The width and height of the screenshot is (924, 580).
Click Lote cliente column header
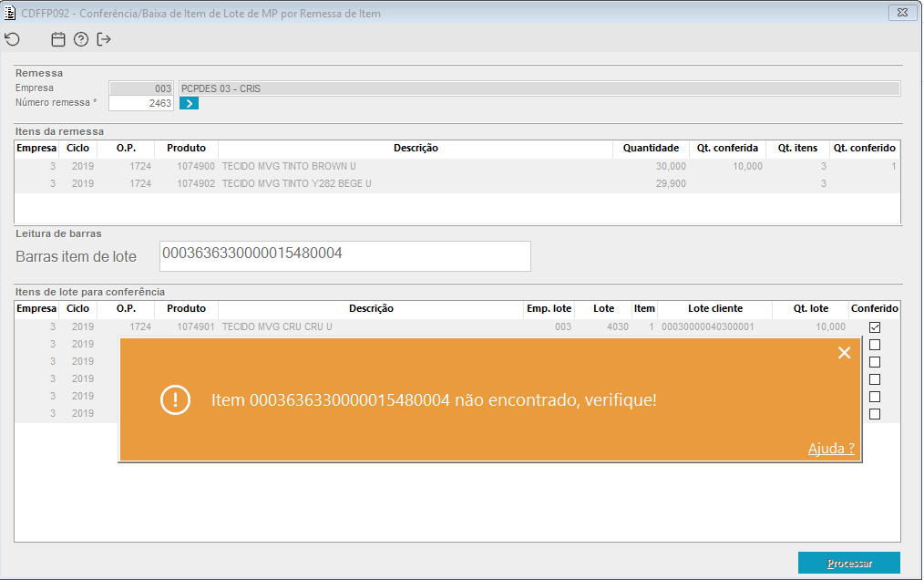tap(714, 308)
